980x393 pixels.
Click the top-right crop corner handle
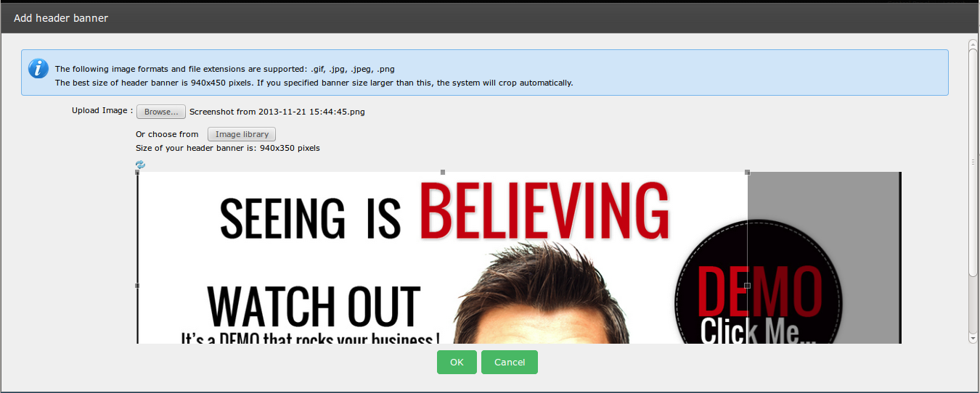[748, 173]
